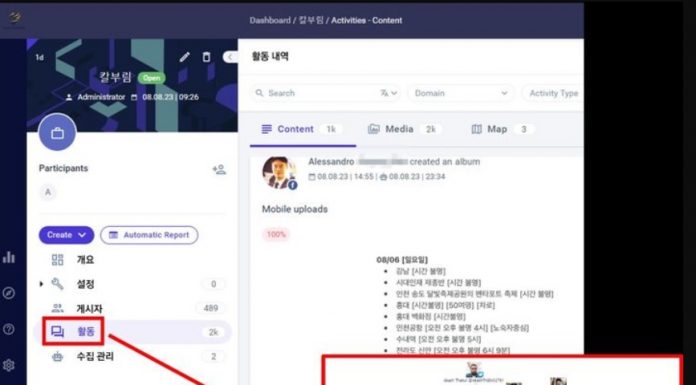Click the add participant icon

click(x=219, y=169)
